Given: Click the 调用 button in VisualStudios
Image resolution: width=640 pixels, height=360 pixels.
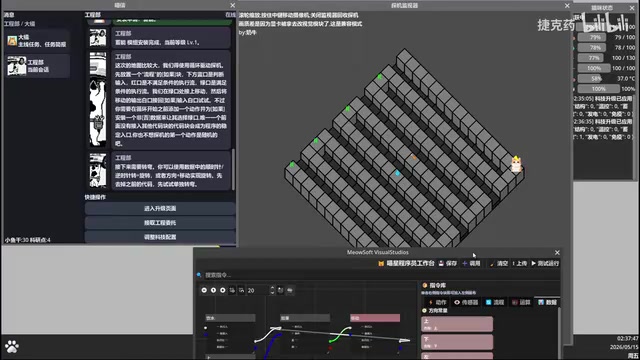Looking at the screenshot, I should tap(471, 264).
